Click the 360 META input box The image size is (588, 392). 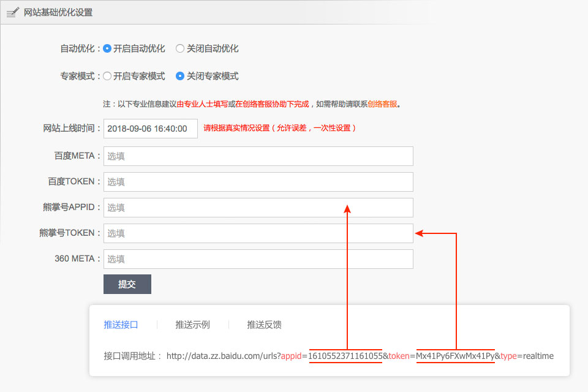(258, 259)
